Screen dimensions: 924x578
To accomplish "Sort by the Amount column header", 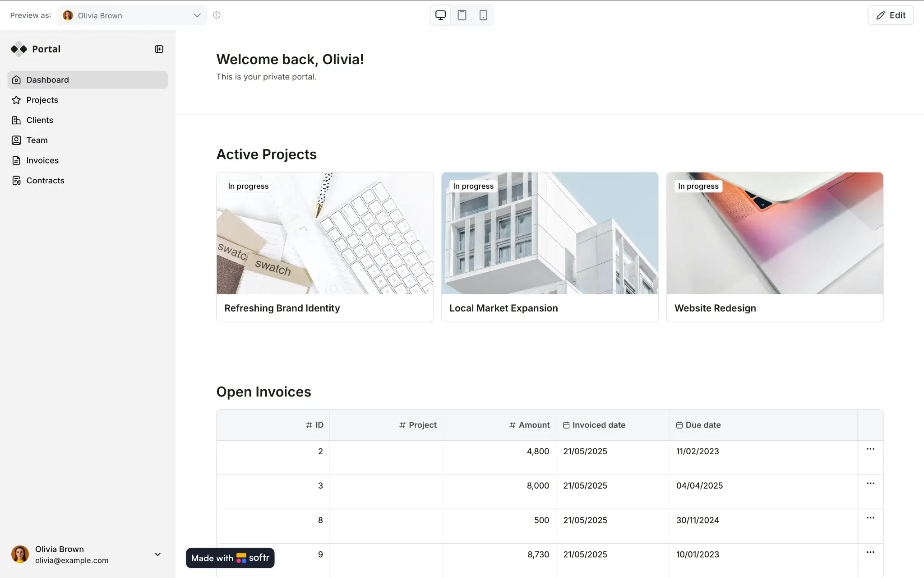I will tap(499, 425).
